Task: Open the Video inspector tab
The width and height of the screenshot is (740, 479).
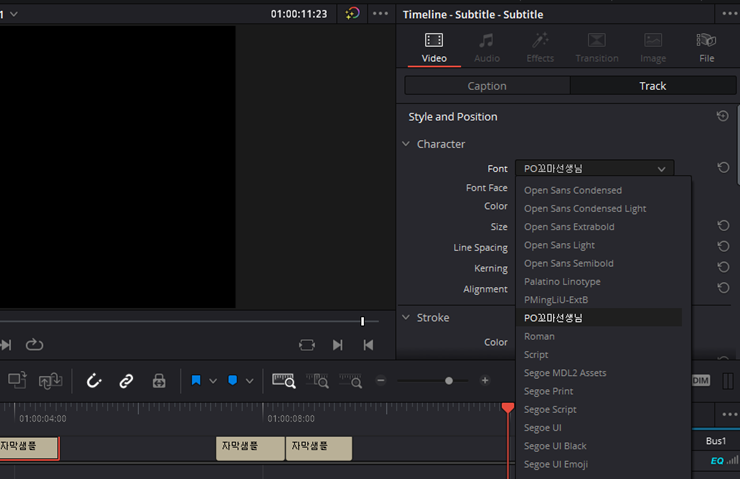Action: [x=434, y=48]
